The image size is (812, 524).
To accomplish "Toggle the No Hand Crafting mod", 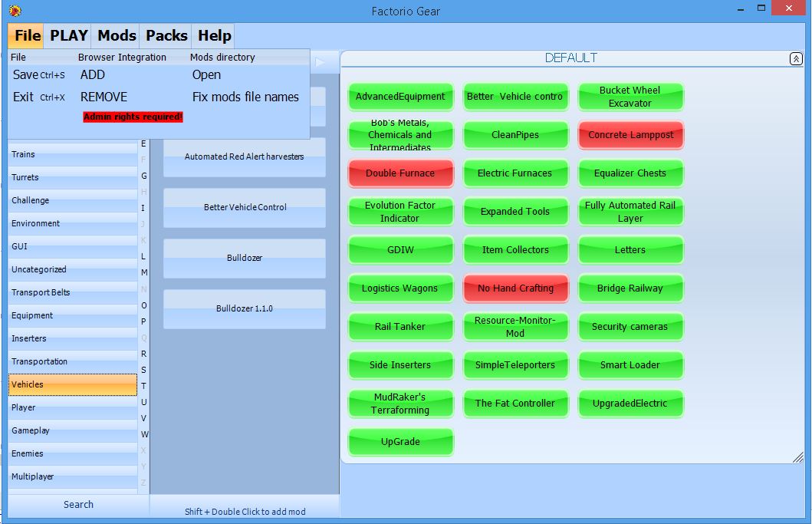I will click(x=515, y=288).
